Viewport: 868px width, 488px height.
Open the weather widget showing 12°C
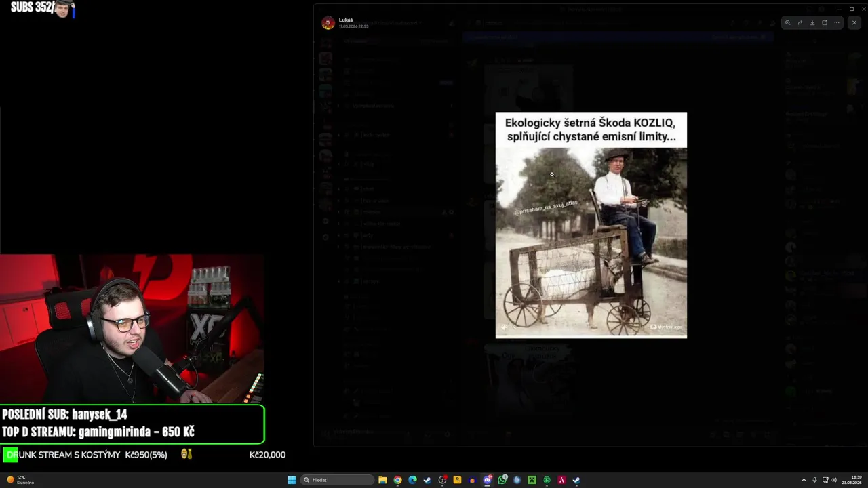(x=20, y=480)
